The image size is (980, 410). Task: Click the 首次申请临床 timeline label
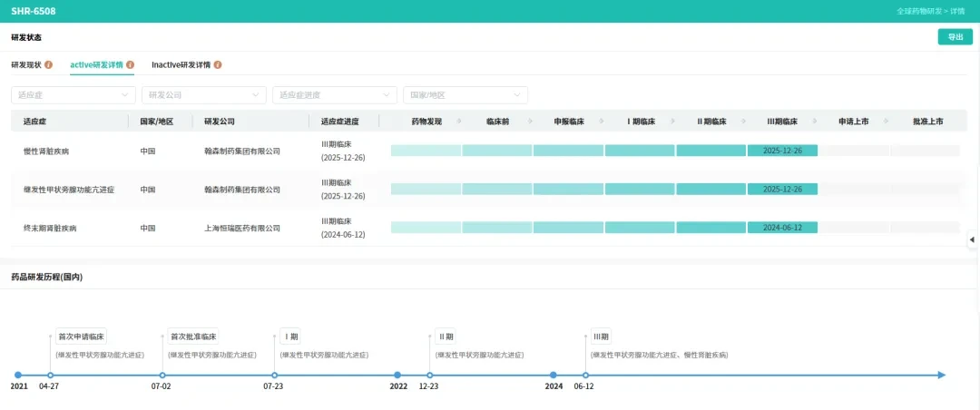[x=82, y=337]
